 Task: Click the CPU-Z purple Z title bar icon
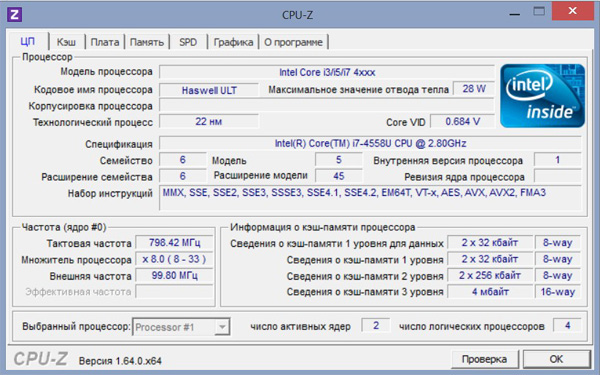click(x=15, y=15)
